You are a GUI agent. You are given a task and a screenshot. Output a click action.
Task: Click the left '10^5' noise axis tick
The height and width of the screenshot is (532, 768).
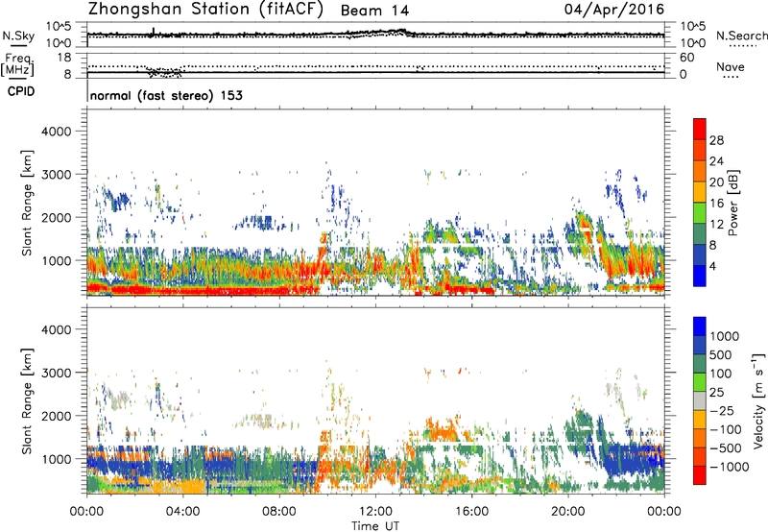[59, 26]
